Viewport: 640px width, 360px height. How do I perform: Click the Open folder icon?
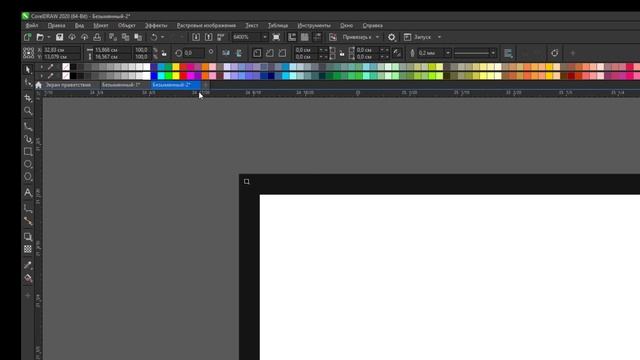pyautogui.click(x=40, y=37)
